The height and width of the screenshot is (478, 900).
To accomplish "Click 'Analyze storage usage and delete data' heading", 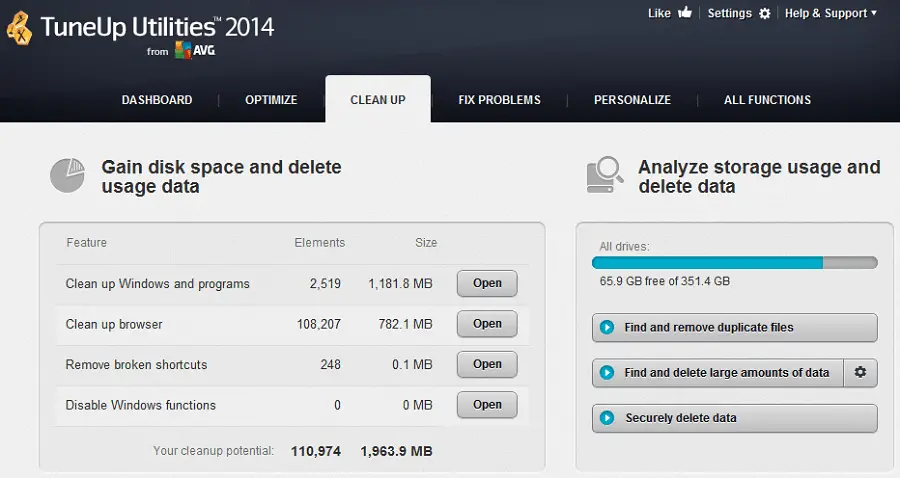I will (759, 177).
